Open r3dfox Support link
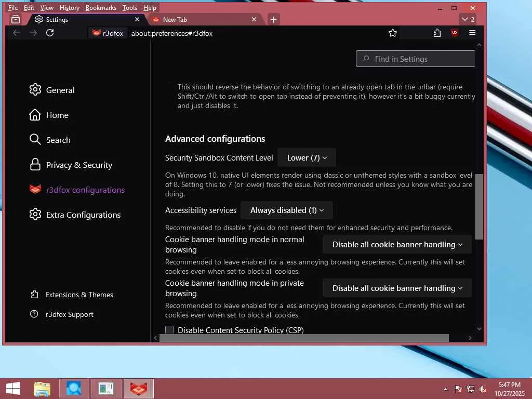Viewport: 532px width, 399px height. [x=62, y=314]
